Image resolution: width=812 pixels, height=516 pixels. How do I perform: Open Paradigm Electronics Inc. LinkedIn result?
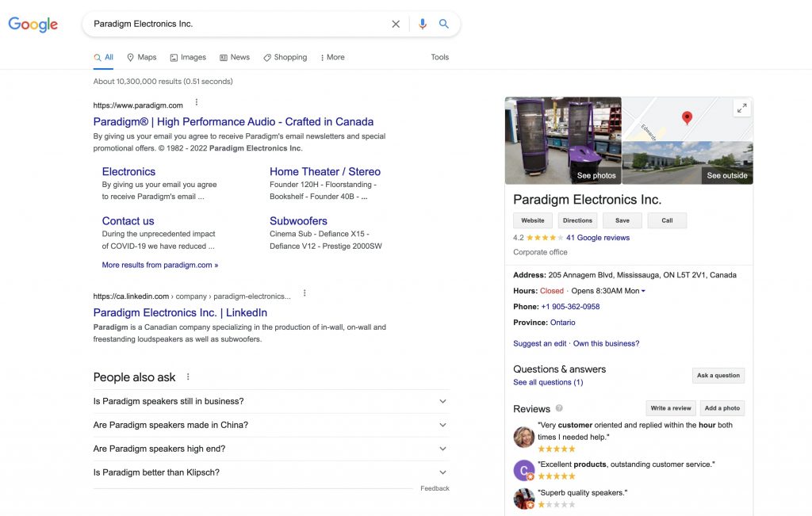click(x=180, y=312)
